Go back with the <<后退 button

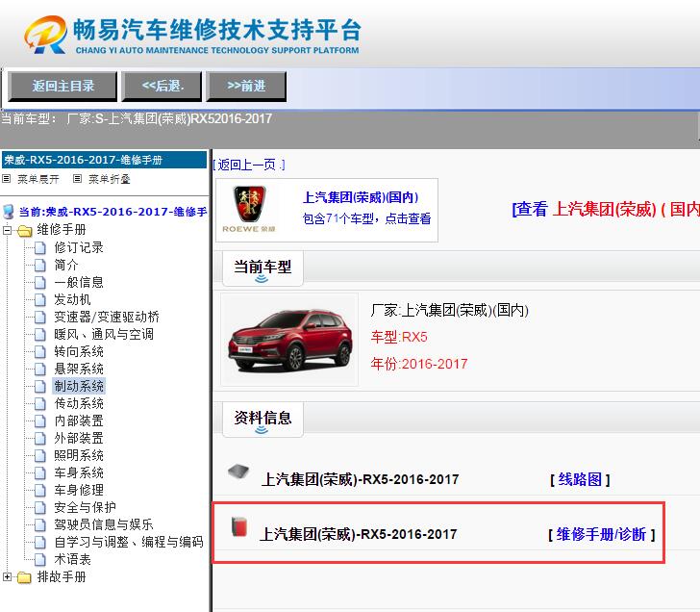[162, 87]
